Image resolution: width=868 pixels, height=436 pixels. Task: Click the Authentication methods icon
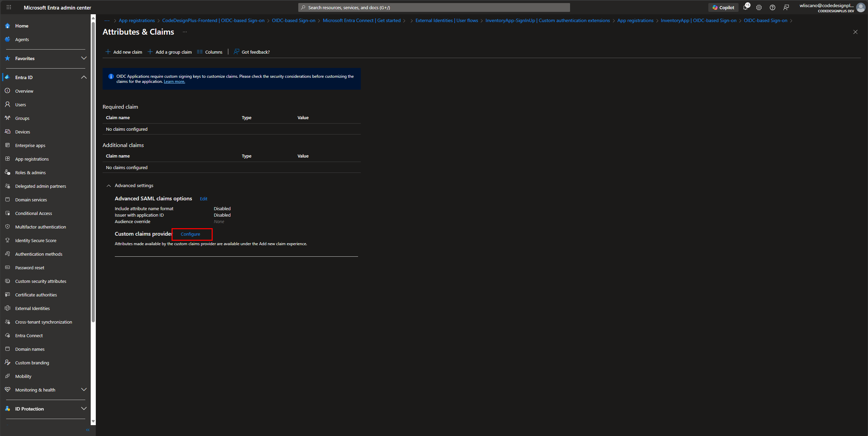pos(7,254)
